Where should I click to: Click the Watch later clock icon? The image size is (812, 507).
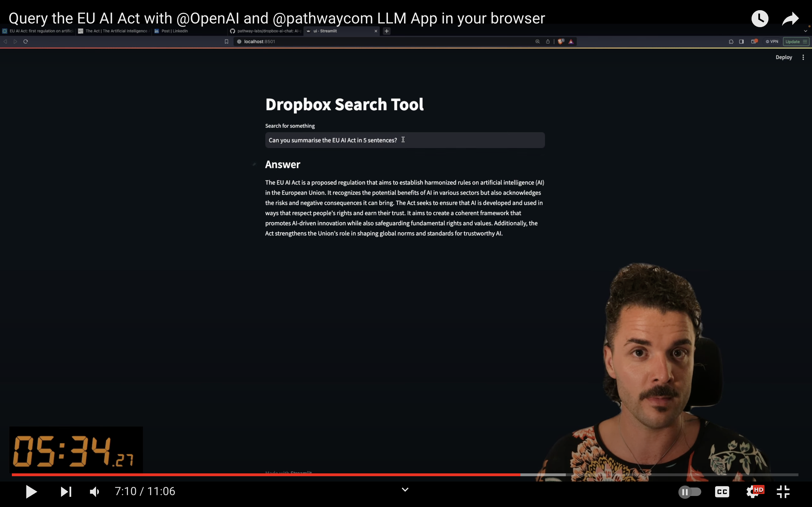pos(759,18)
